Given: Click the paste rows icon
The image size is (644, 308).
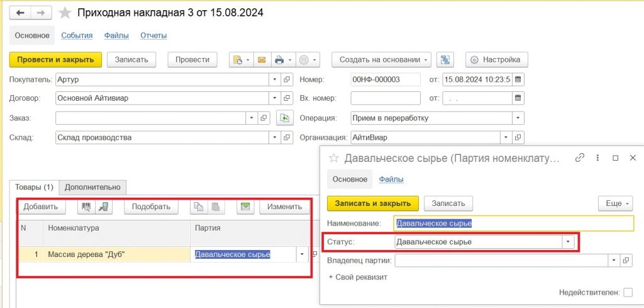Looking at the screenshot, I should click(216, 207).
